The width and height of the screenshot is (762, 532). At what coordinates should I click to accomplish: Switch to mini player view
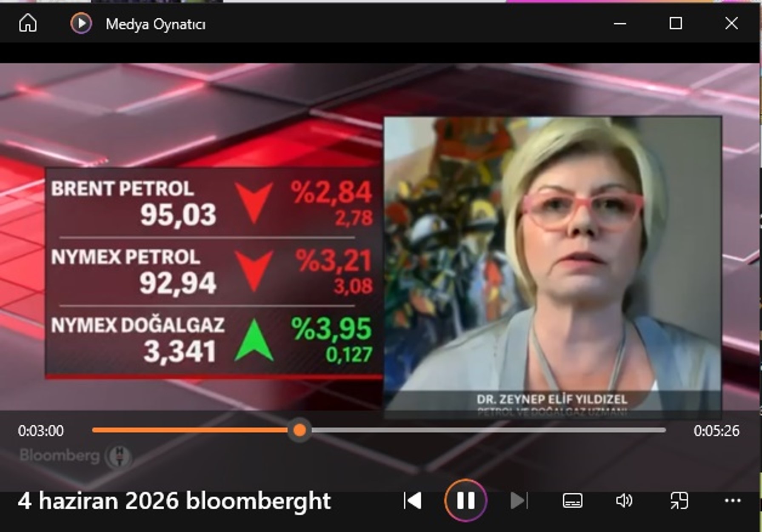[x=679, y=501]
